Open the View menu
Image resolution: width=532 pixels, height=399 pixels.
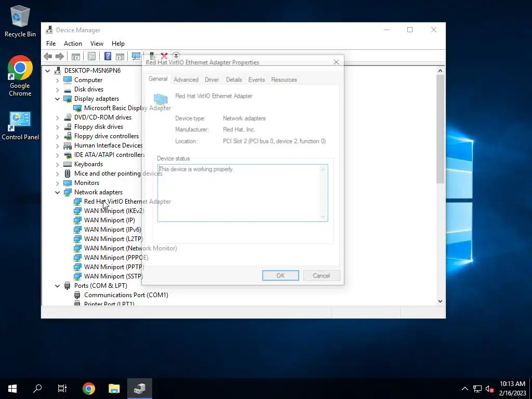(x=97, y=44)
